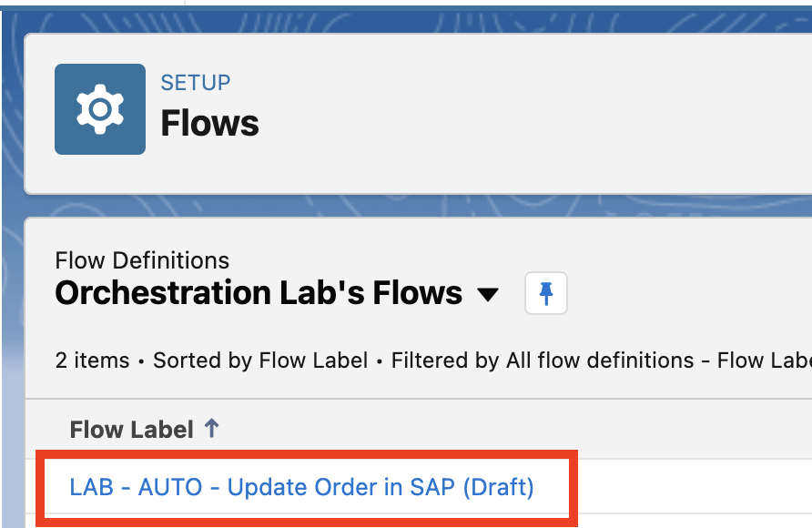812x528 pixels.
Task: Open the LAB - AUTO - Update Order in SAP flow
Action: (x=264, y=487)
